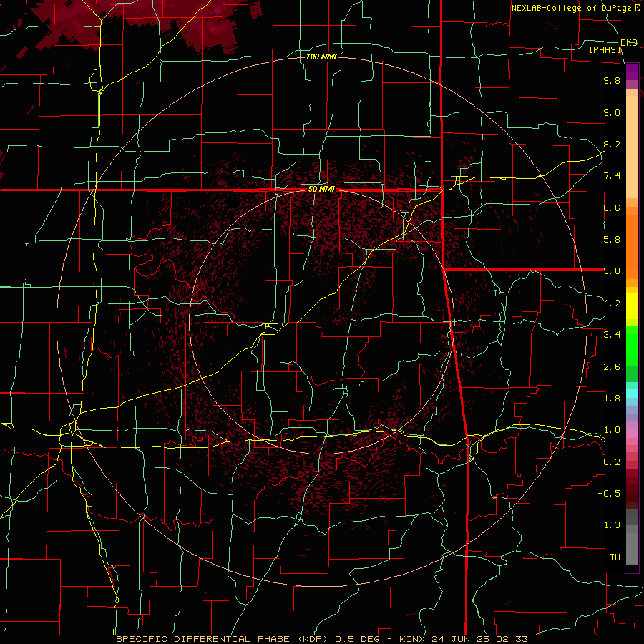Select the 0.2 value on the scale
644x644 pixels.
pyautogui.click(x=612, y=462)
